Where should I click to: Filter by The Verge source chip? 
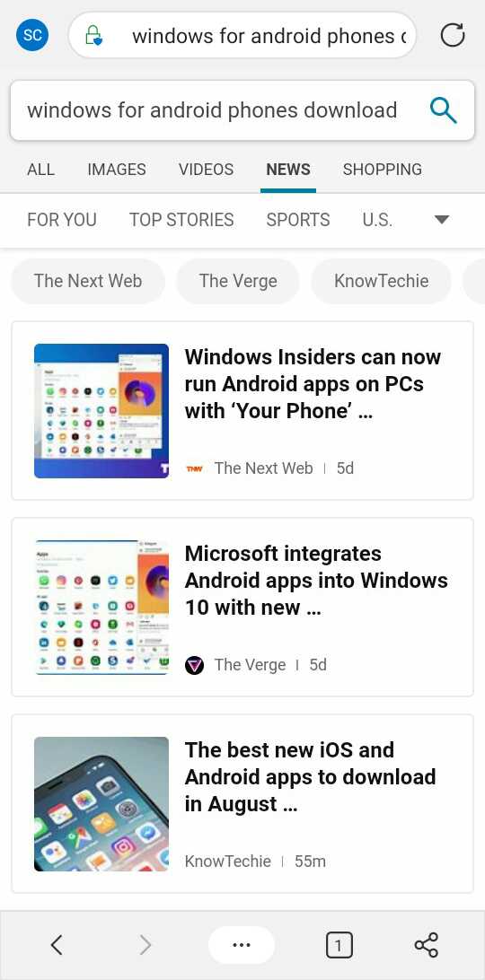click(x=238, y=281)
